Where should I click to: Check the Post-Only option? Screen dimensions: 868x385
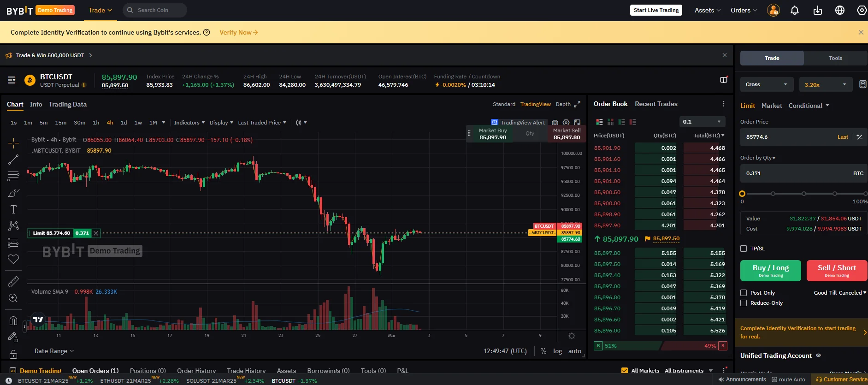coord(744,293)
